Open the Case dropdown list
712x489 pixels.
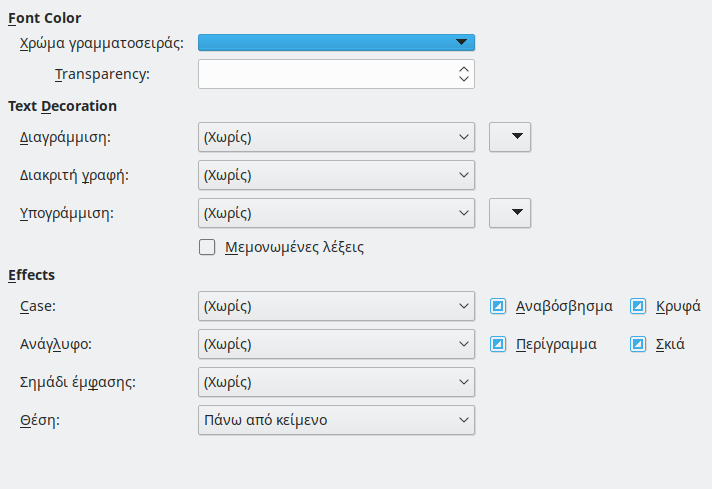336,306
